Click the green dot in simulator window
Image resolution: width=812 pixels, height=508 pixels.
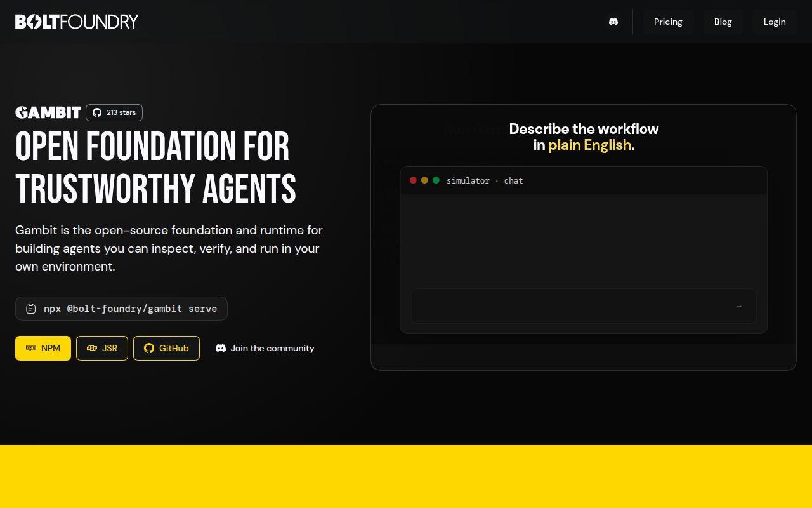(436, 180)
